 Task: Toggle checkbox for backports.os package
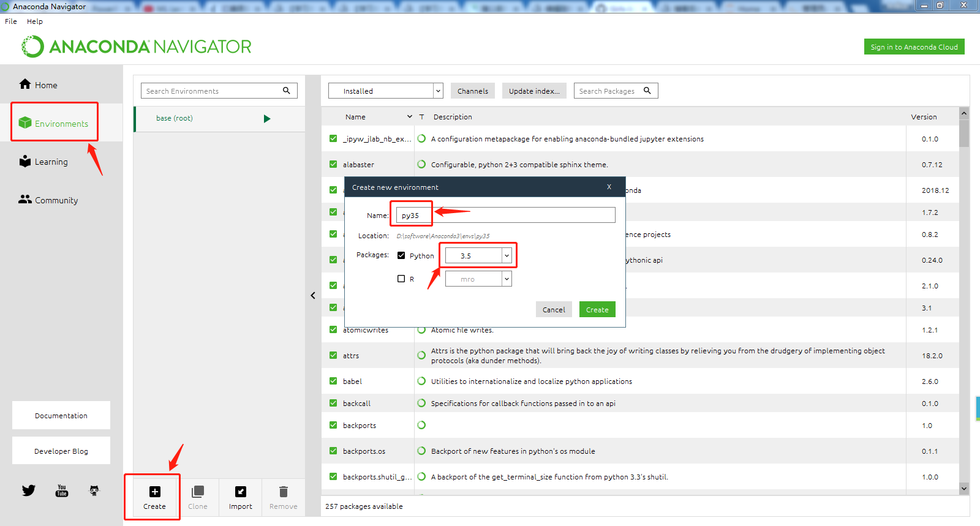pos(333,451)
